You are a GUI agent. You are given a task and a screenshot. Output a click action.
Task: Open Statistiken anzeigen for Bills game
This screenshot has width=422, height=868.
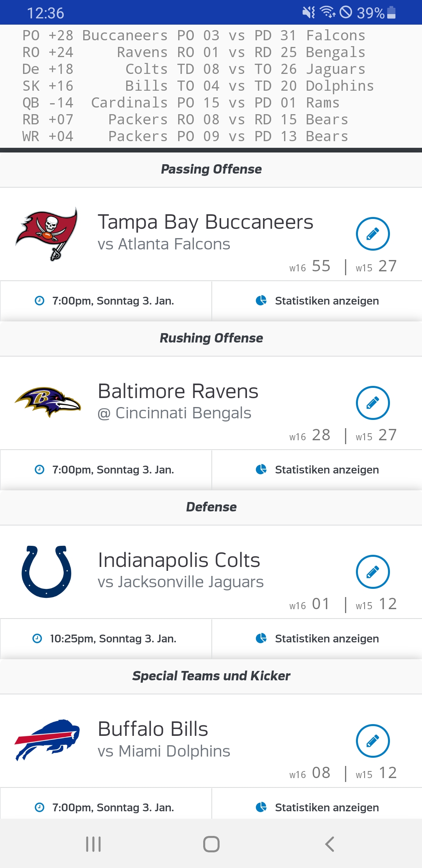tap(317, 807)
